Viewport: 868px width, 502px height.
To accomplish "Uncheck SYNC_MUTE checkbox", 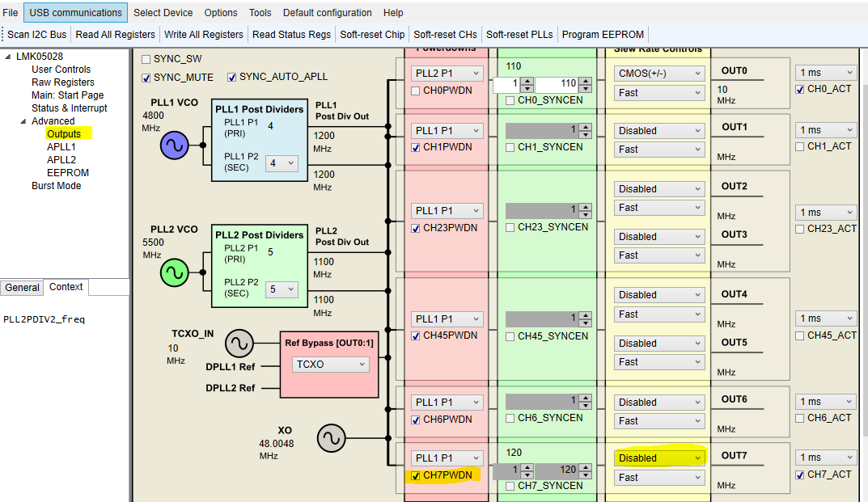I will click(146, 78).
